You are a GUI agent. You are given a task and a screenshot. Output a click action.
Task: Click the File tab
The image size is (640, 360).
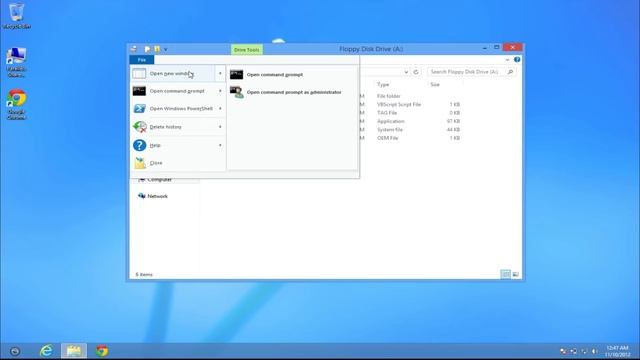(x=142, y=60)
